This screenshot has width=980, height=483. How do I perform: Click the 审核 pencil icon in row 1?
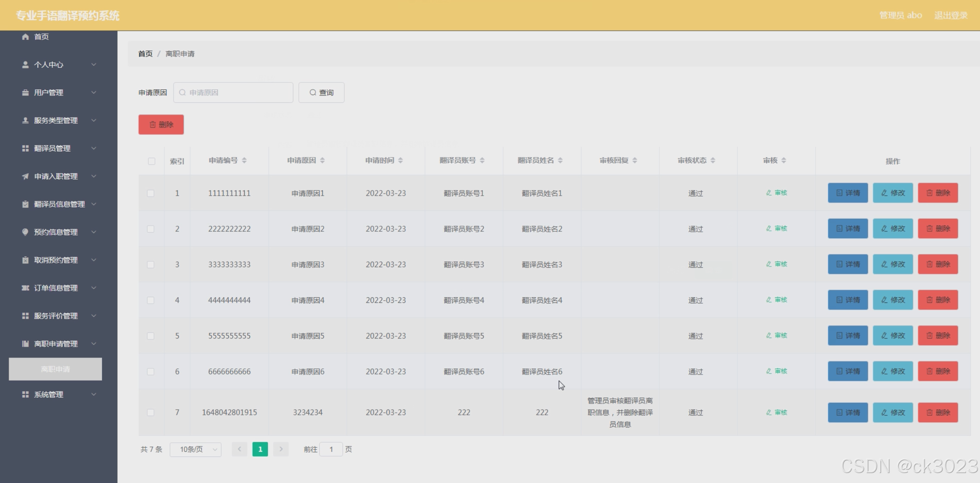coord(769,193)
